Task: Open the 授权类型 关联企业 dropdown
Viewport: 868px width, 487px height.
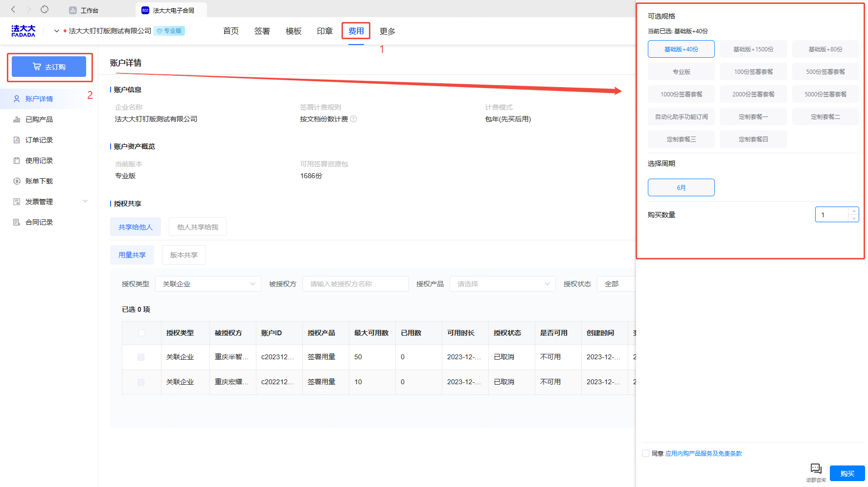Action: [x=208, y=284]
